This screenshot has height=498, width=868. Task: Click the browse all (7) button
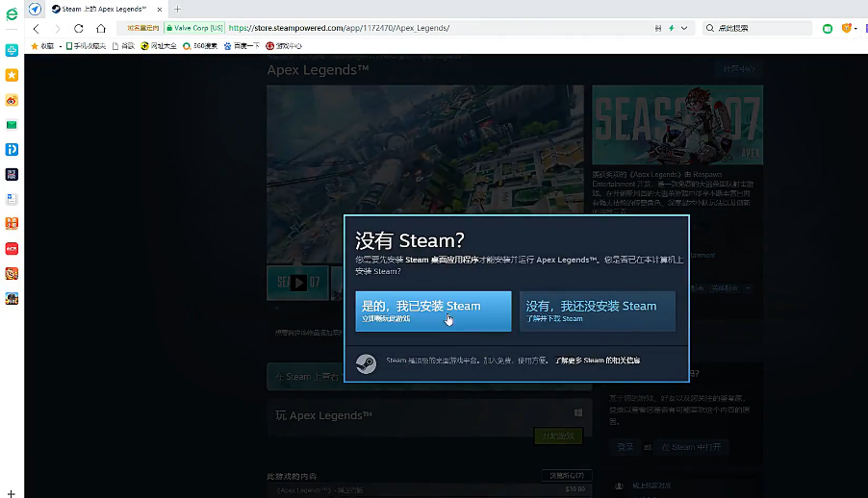pos(567,475)
